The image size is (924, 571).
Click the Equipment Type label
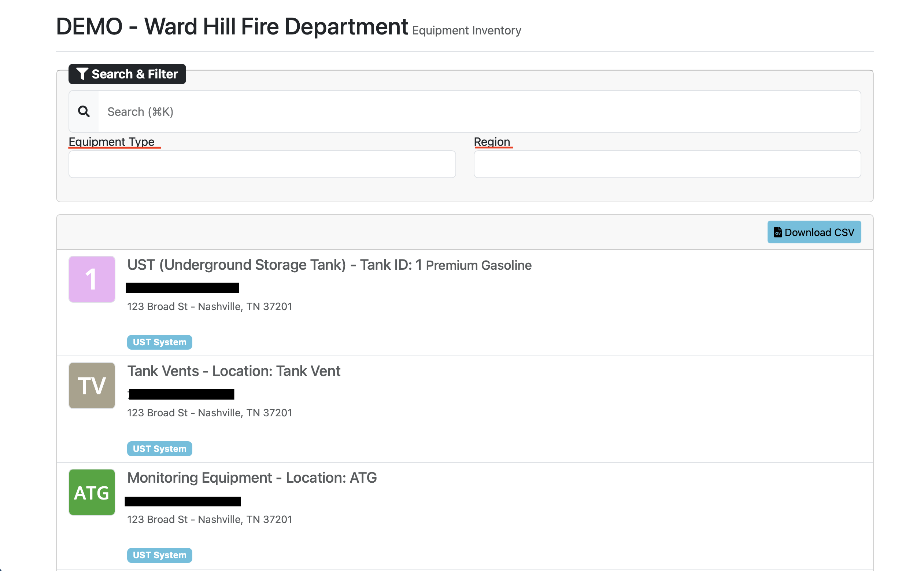[x=111, y=141]
